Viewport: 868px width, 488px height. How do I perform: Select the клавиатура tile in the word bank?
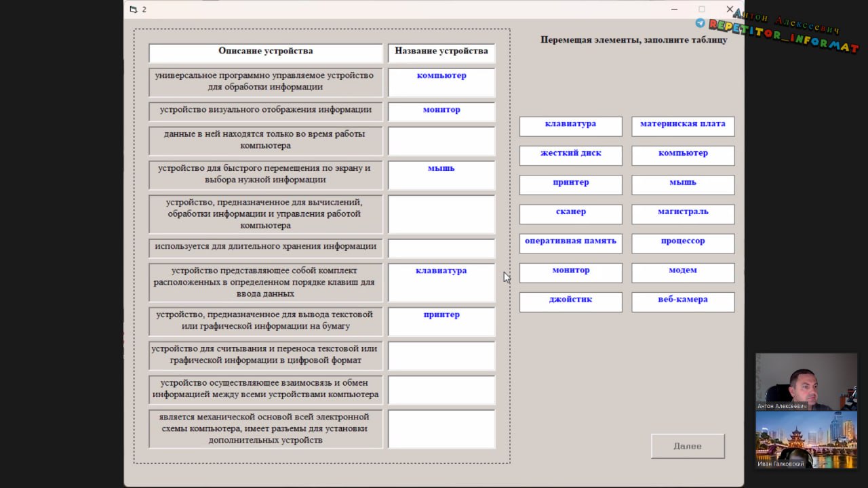[x=570, y=127]
